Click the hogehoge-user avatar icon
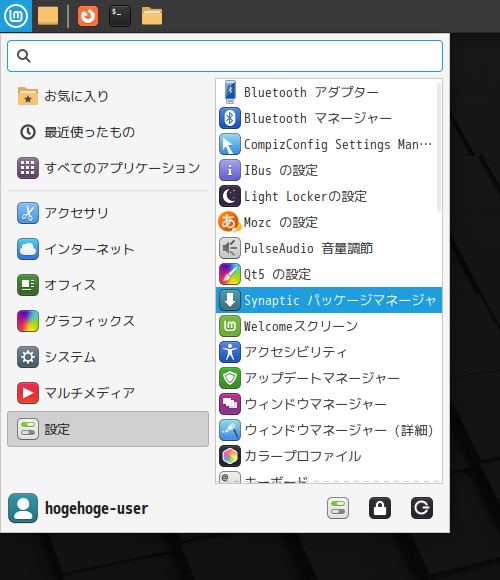Image resolution: width=500 pixels, height=580 pixels. coord(23,508)
